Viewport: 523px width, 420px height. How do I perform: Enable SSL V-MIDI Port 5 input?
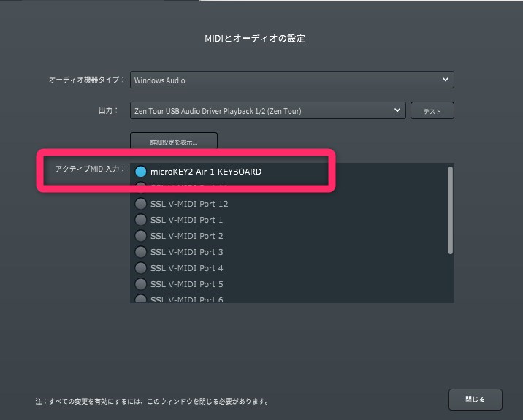tap(141, 284)
